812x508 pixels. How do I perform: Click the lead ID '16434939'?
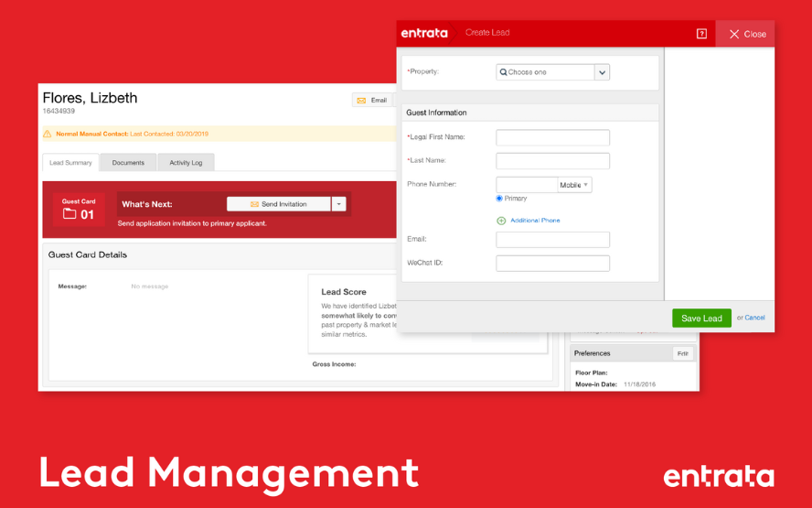click(59, 111)
